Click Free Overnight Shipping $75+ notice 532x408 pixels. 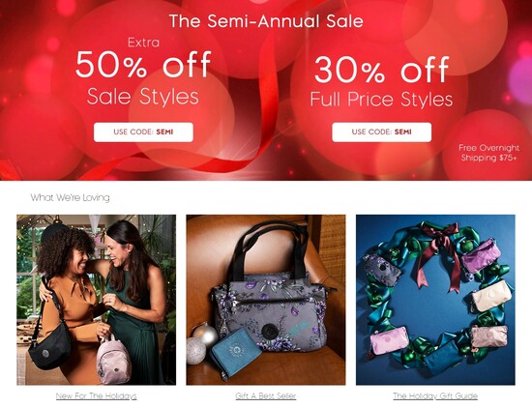488,153
